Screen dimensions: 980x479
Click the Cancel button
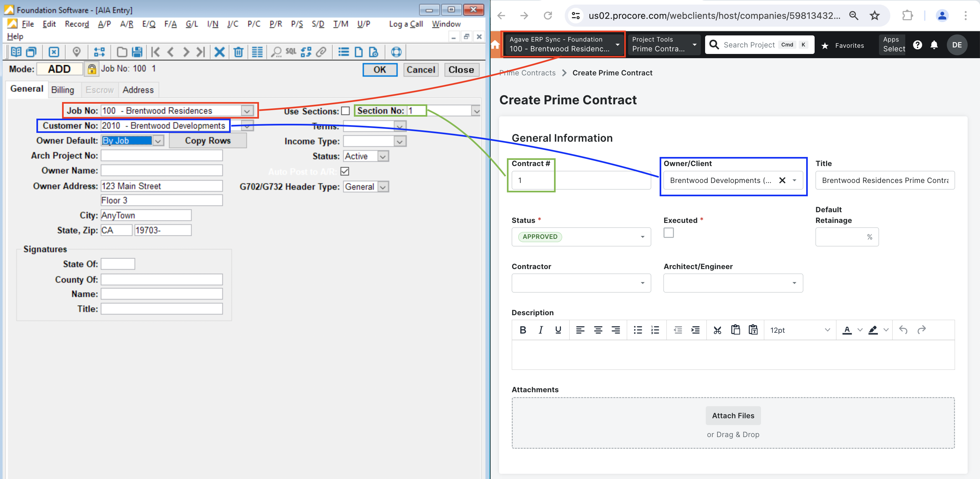420,70
